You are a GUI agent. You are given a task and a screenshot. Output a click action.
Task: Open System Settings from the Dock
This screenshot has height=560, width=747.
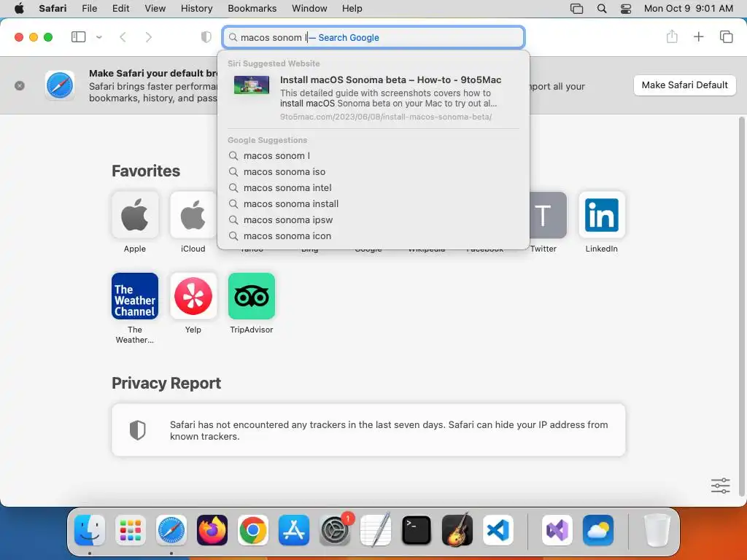pos(335,530)
